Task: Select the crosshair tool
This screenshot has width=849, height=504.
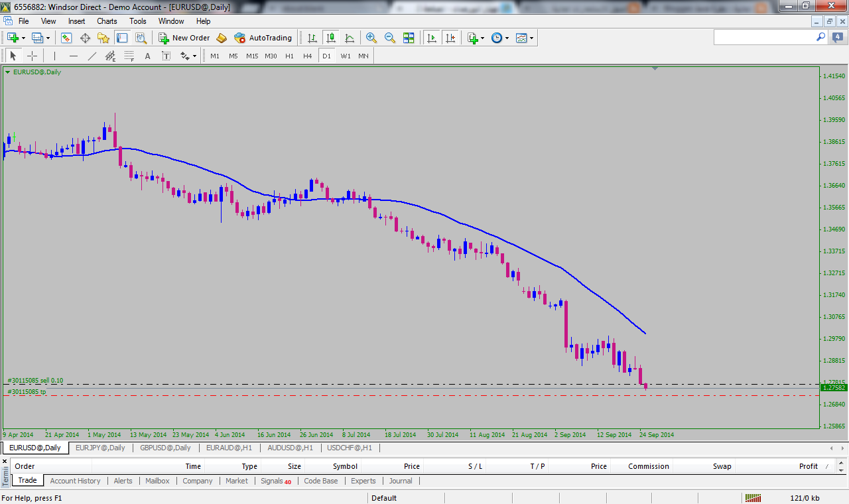Action: coord(32,56)
